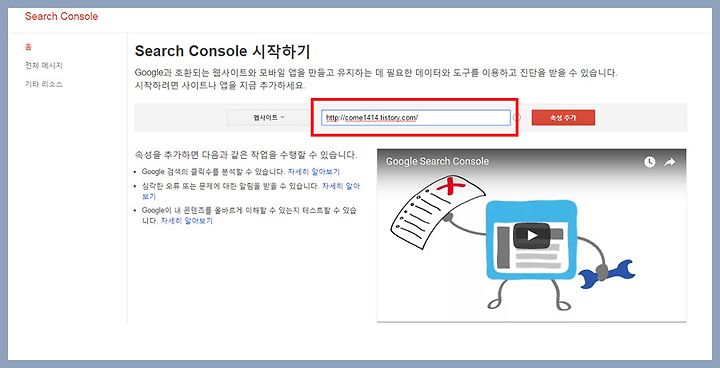This screenshot has height=368, width=720.
Task: Open the 홈 sidebar item
Action: (28, 47)
